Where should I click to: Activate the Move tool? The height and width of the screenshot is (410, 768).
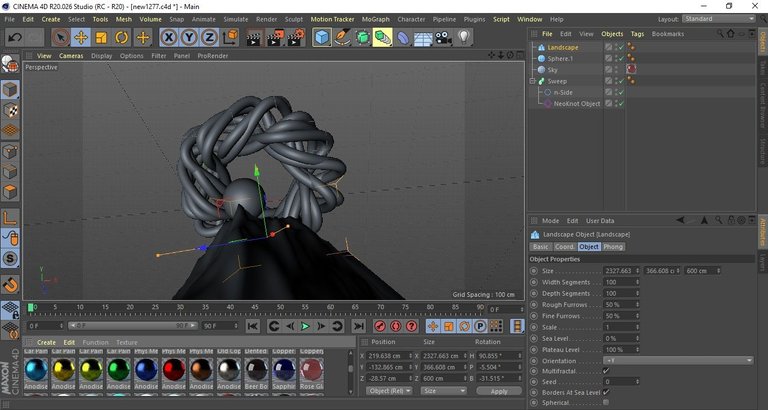pyautogui.click(x=81, y=37)
